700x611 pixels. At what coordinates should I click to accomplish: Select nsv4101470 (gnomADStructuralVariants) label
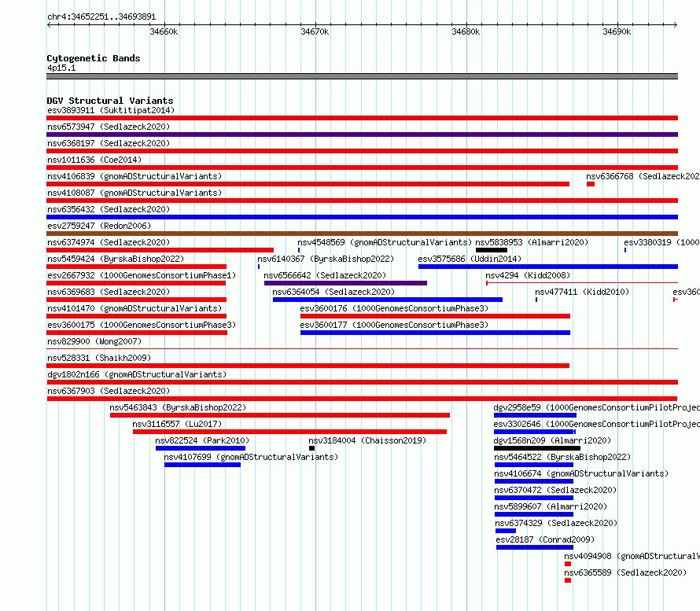click(134, 308)
